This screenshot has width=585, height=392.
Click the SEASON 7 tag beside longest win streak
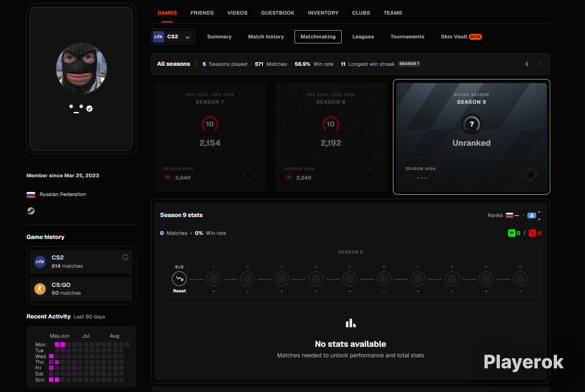(x=409, y=64)
